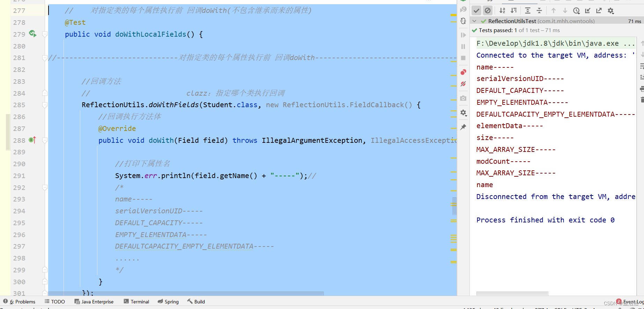The image size is (644, 309).
Task: Go to previous failed test arrow
Action: (x=554, y=10)
